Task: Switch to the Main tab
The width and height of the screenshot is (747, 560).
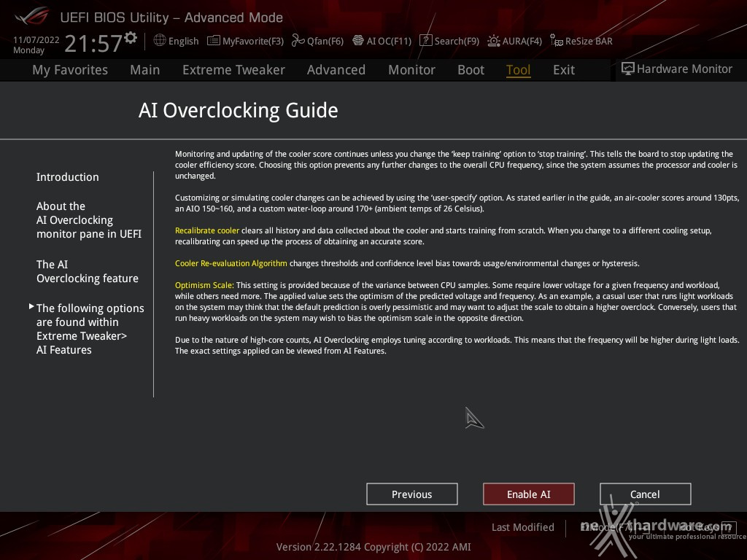Action: (145, 70)
